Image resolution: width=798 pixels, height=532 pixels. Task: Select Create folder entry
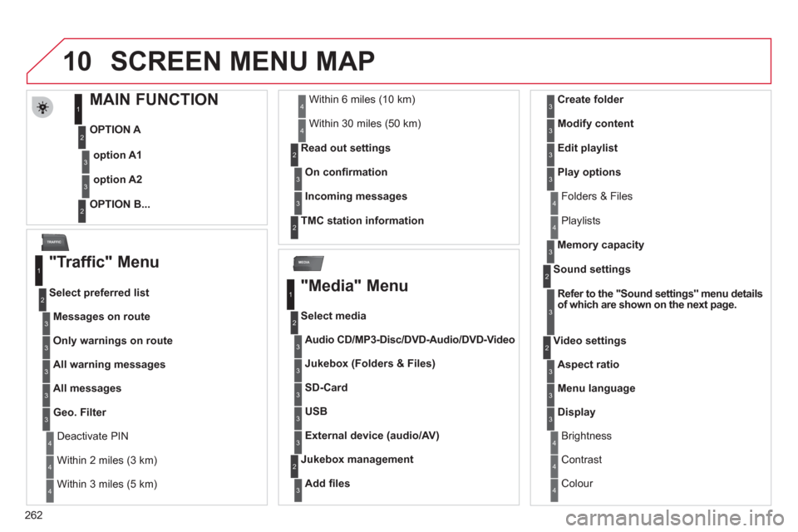[x=590, y=99]
